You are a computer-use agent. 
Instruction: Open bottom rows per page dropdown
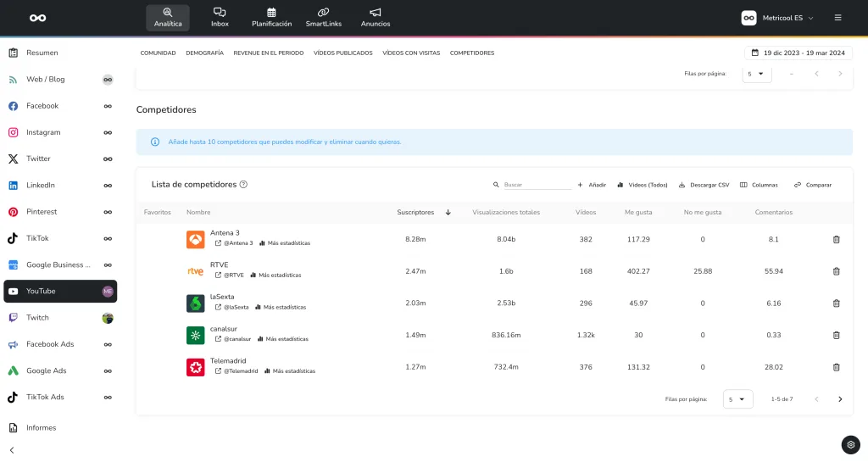737,399
